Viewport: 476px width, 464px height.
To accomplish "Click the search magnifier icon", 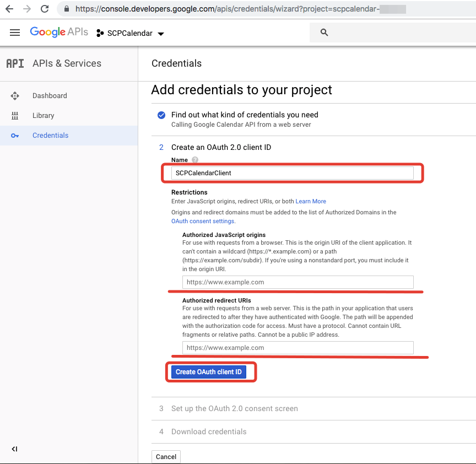I will click(324, 33).
